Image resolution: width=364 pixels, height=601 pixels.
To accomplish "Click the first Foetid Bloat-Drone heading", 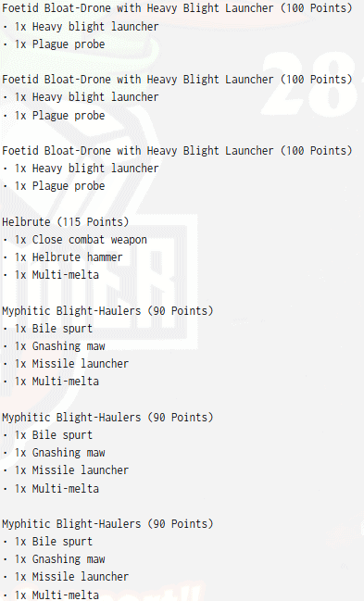I will 177,8.
